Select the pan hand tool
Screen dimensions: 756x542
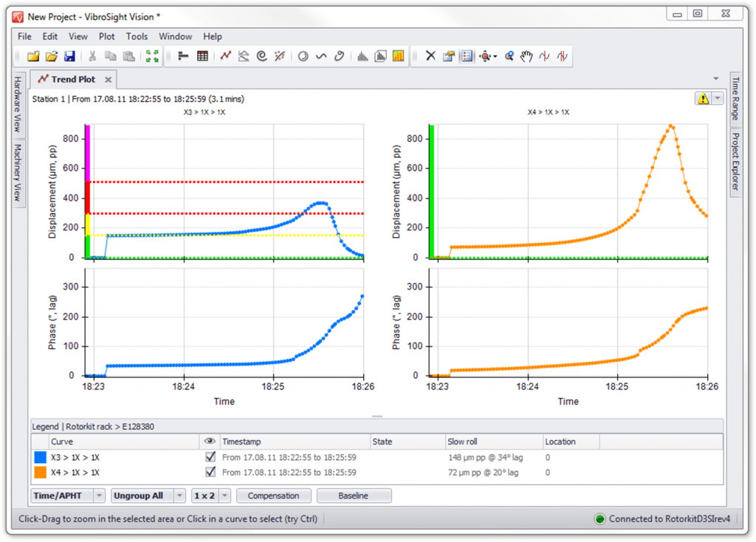point(526,56)
